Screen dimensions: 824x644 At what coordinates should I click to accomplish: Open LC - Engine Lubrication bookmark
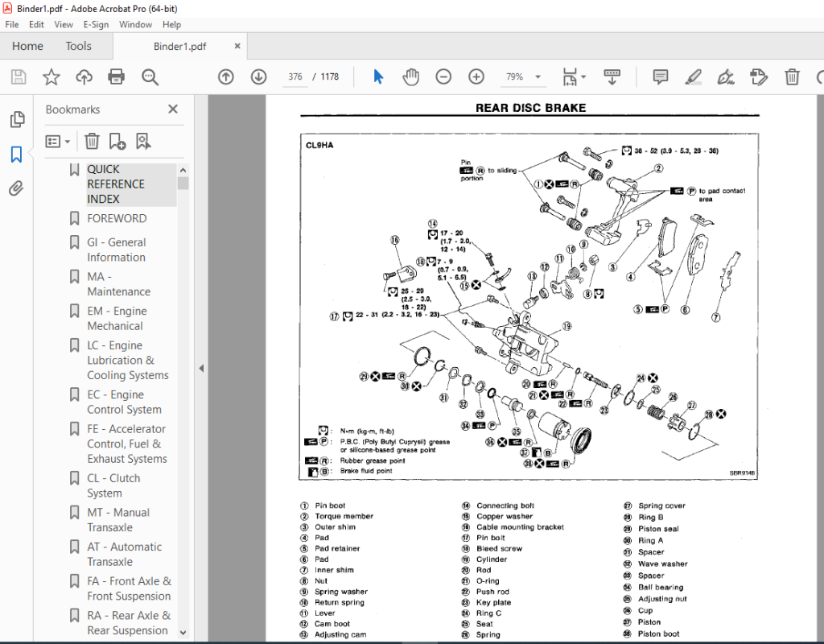pyautogui.click(x=127, y=360)
